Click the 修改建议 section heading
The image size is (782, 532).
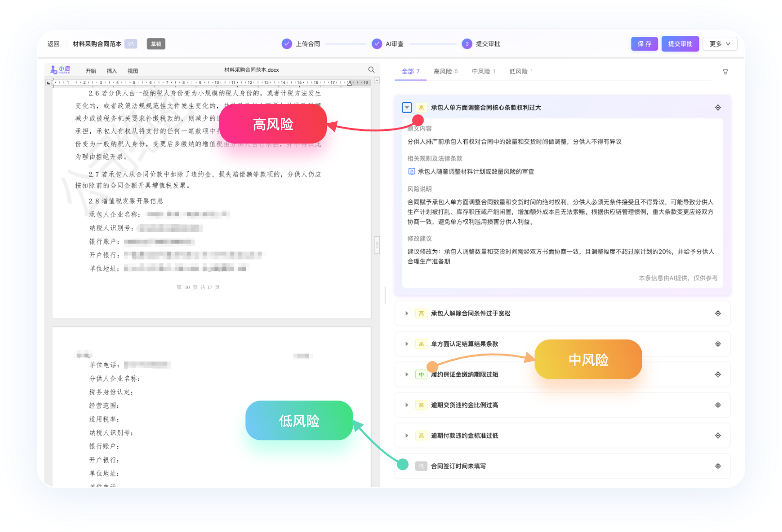pyautogui.click(x=420, y=239)
